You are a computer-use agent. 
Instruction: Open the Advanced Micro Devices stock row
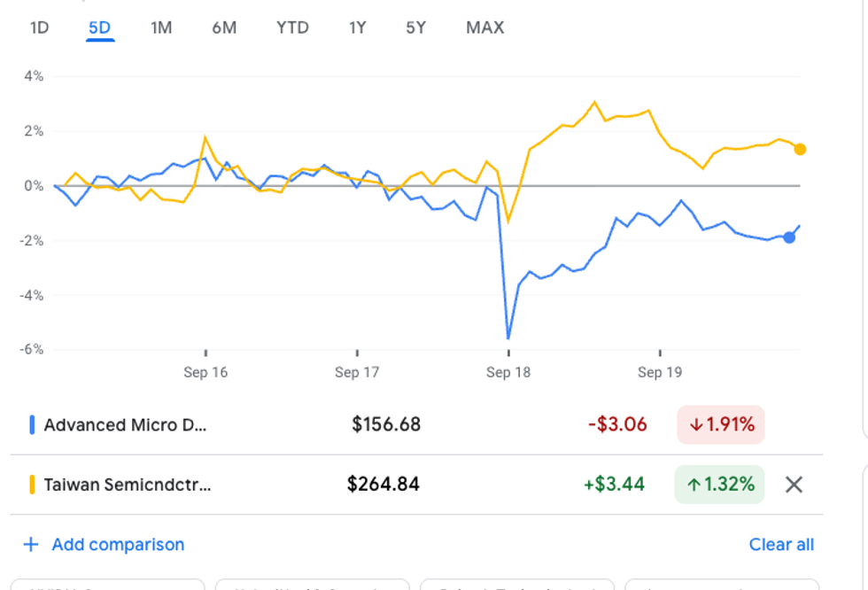click(125, 424)
